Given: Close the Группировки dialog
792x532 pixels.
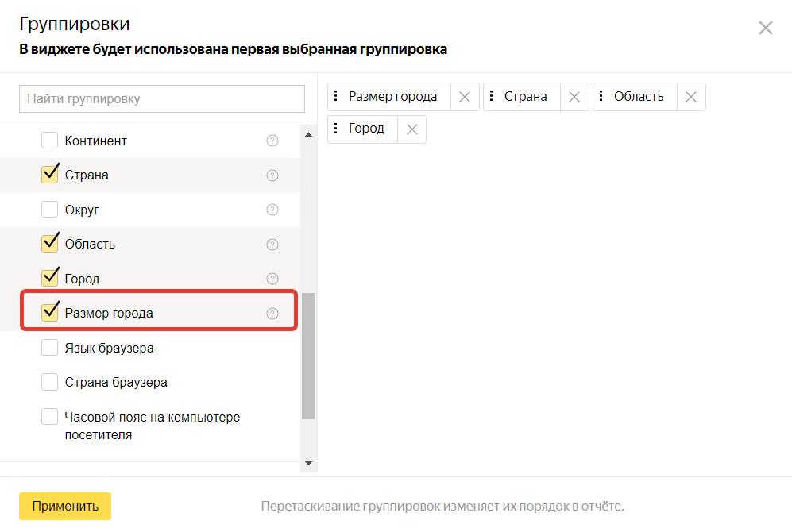Looking at the screenshot, I should [x=765, y=27].
